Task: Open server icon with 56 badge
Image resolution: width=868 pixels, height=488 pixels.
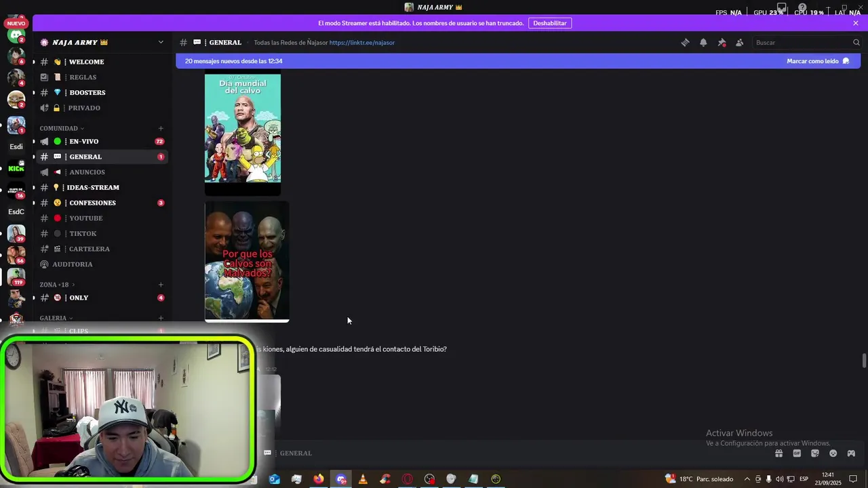Action: pos(16,255)
